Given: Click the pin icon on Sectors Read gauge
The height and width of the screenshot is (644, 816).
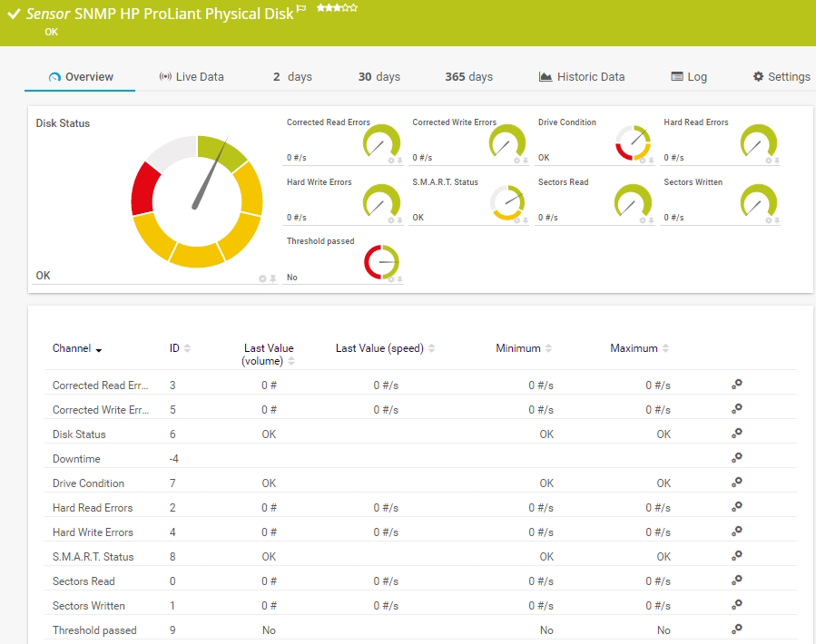Looking at the screenshot, I should point(651,220).
